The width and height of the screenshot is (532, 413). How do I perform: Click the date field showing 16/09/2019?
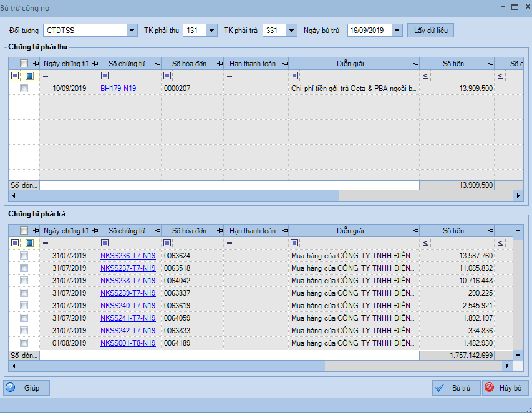point(370,31)
